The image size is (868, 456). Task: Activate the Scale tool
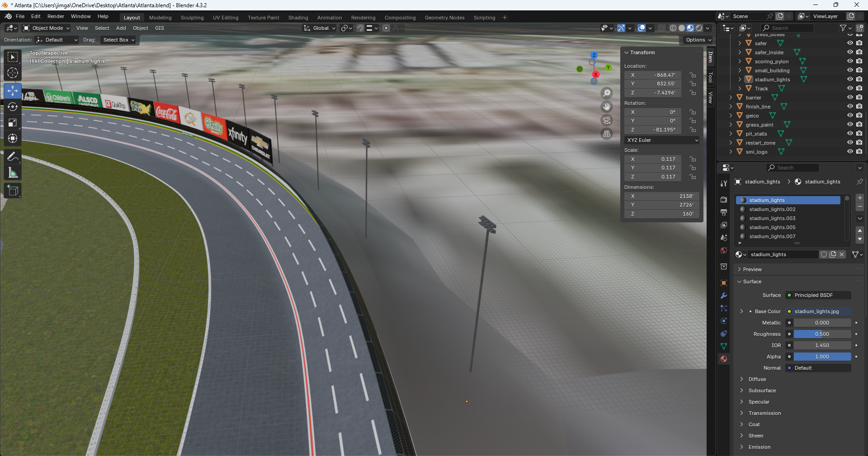[x=13, y=122]
